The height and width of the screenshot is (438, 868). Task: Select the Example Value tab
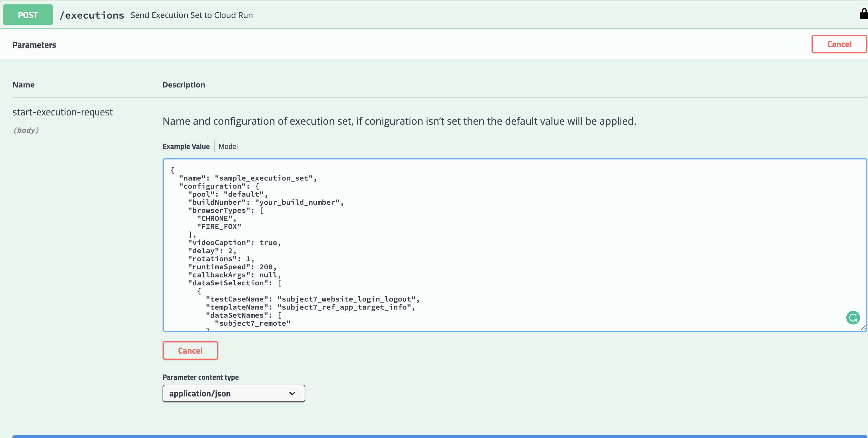[186, 146]
